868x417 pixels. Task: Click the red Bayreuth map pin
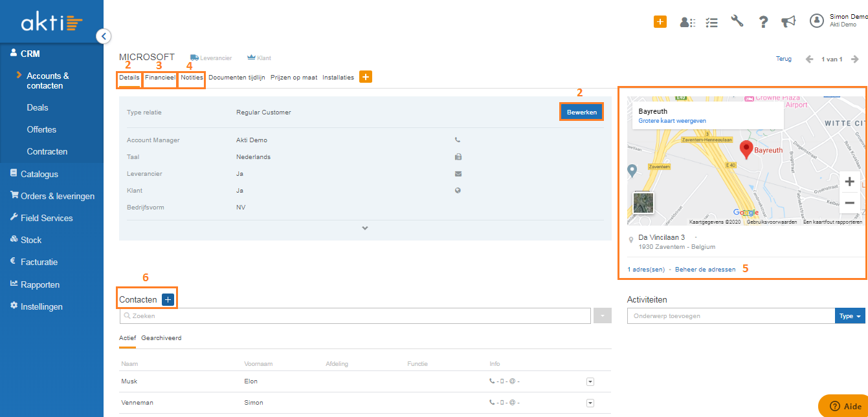point(747,150)
